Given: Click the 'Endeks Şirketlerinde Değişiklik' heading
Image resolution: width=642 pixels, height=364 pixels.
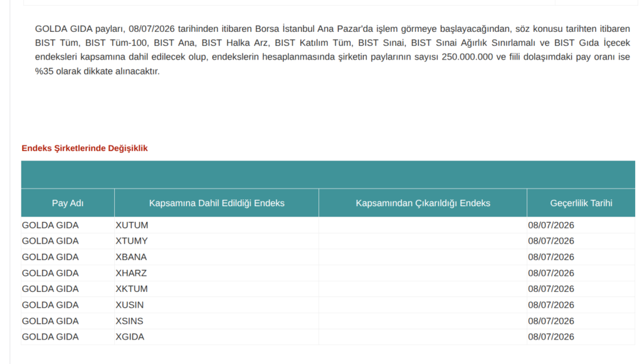Looking at the screenshot, I should [x=85, y=148].
